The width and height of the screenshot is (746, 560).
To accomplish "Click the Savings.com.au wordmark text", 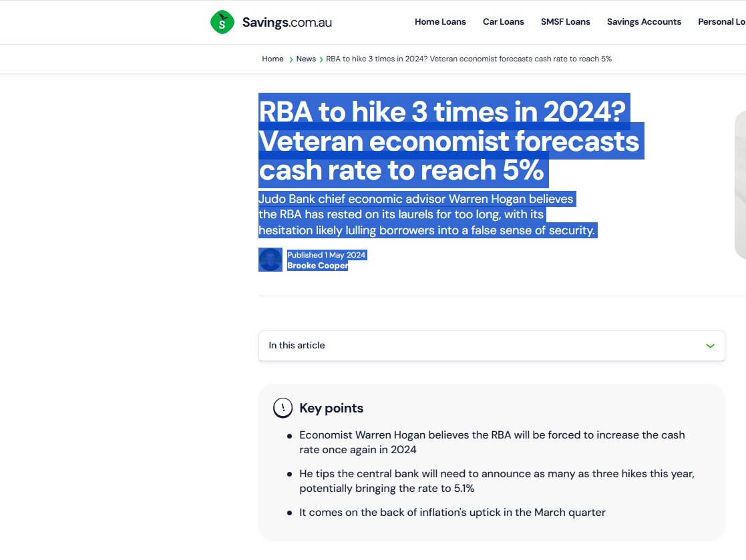I will pos(287,22).
